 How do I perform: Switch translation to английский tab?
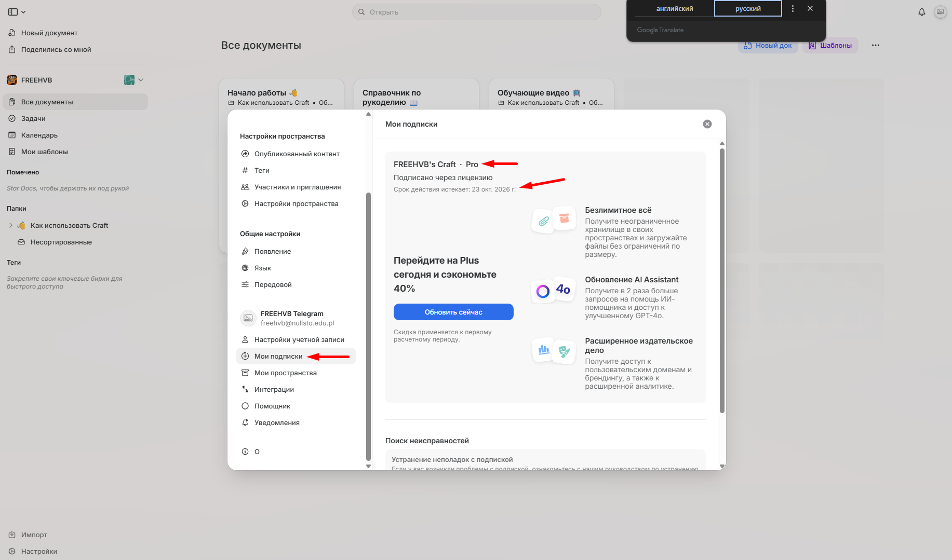coord(674,9)
